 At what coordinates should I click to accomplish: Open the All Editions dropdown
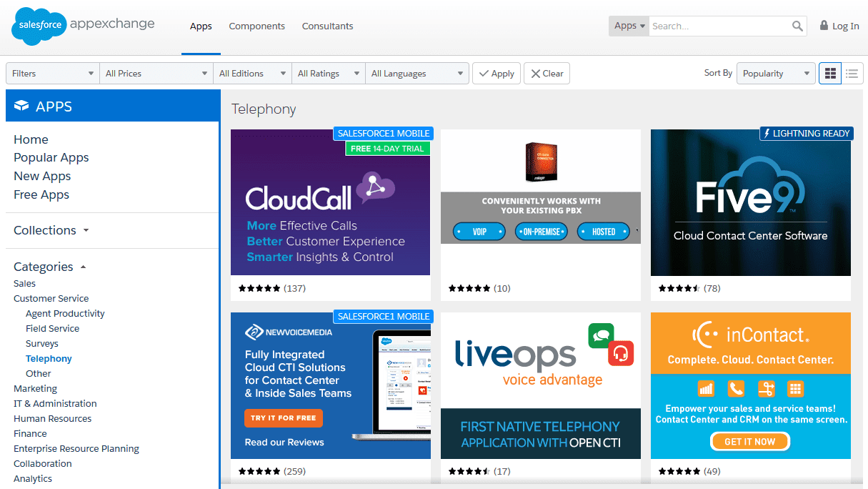[x=252, y=73]
